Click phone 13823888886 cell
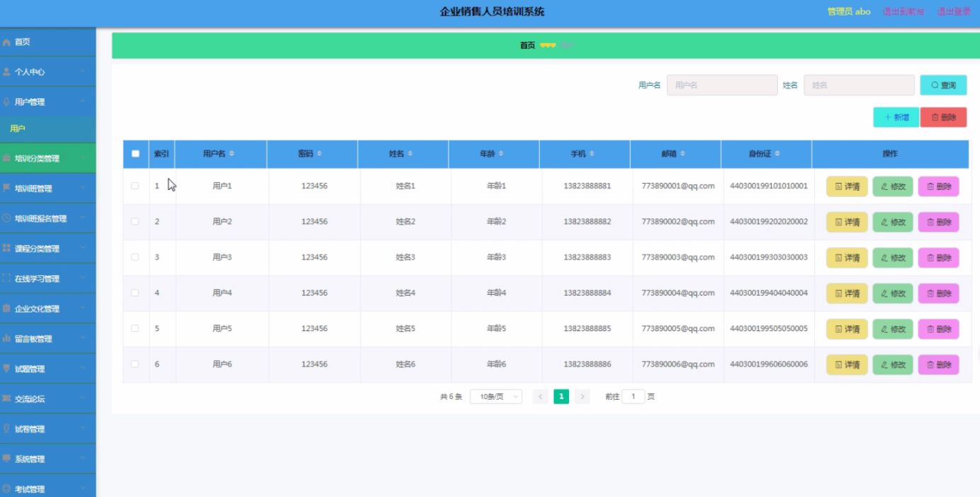980x497 pixels. 587,364
